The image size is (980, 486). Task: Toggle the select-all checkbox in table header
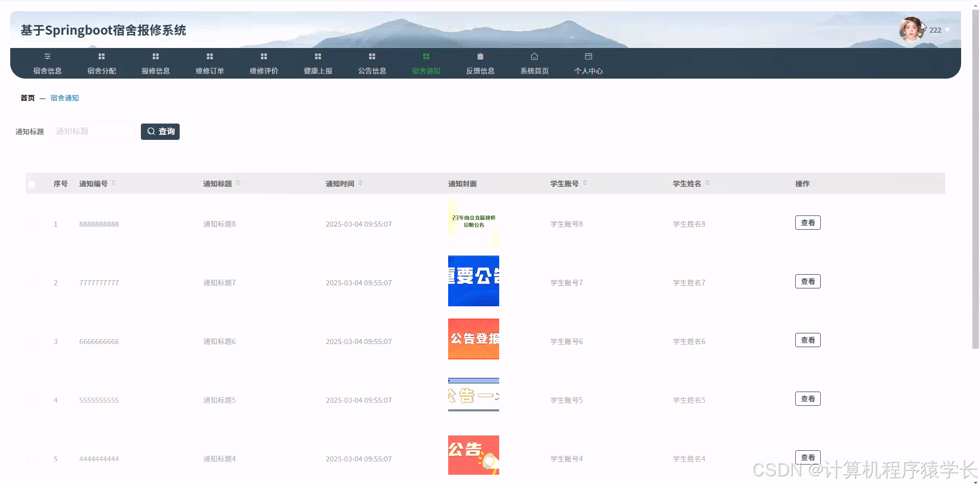click(x=32, y=184)
